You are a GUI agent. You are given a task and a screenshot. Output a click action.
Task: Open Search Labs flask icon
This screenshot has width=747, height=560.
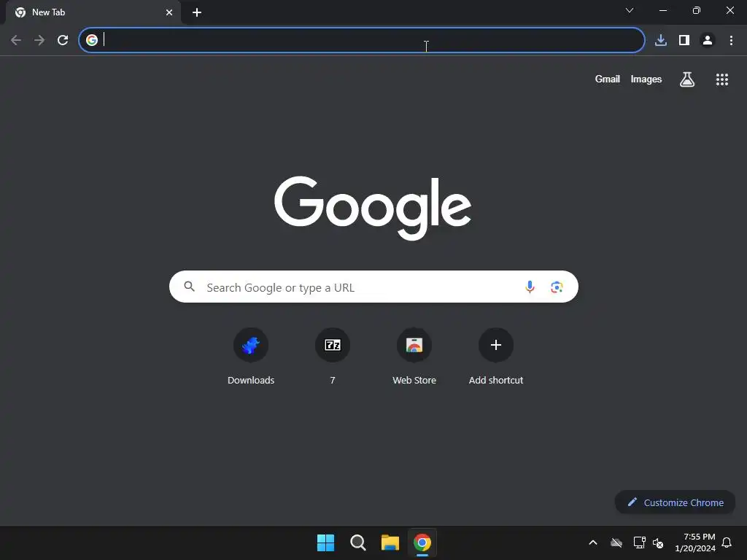[687, 79]
